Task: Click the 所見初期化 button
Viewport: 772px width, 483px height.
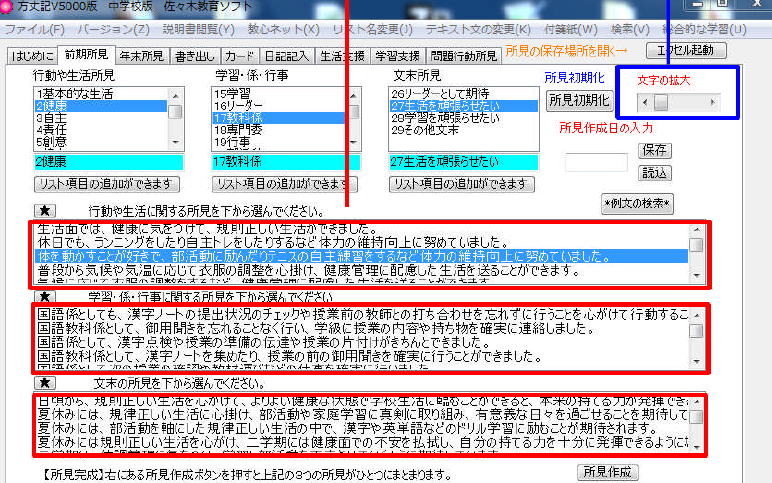Action: pyautogui.click(x=579, y=100)
